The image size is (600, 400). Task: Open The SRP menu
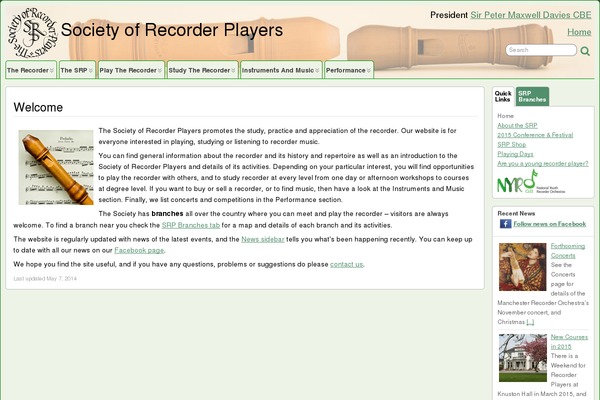pos(77,70)
